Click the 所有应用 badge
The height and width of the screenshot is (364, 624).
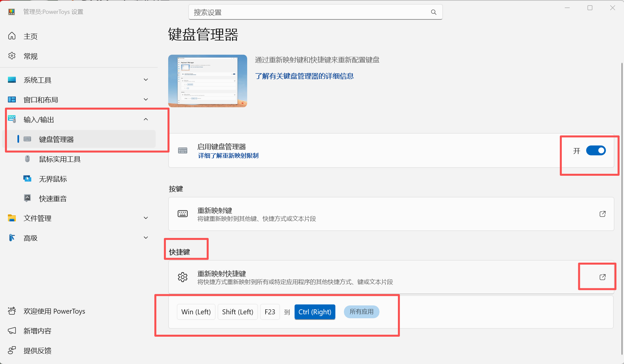361,312
